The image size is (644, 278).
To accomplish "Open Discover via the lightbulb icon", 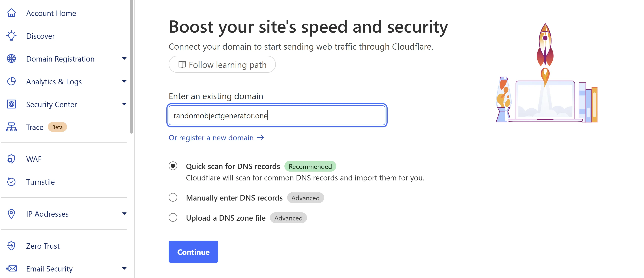I will pyautogui.click(x=11, y=36).
